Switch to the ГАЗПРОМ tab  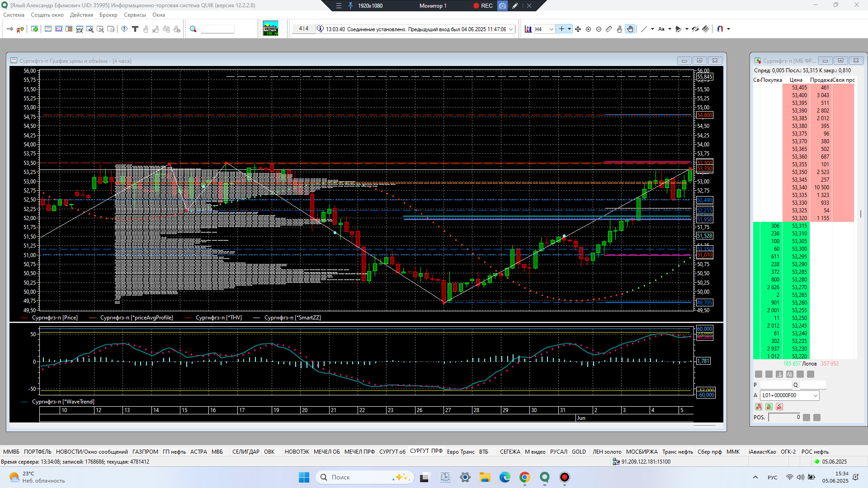(x=145, y=451)
